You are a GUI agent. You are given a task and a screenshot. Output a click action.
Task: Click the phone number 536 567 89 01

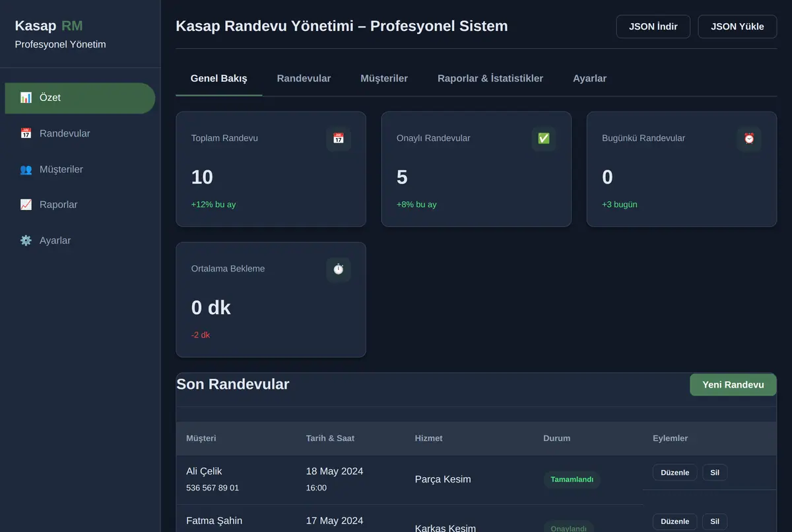[x=213, y=488]
